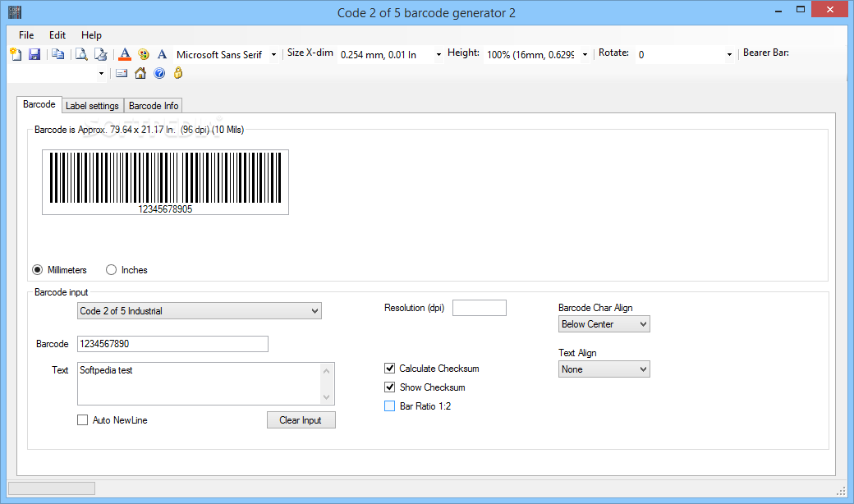Open Size X-dim dropdown arrow

point(438,54)
